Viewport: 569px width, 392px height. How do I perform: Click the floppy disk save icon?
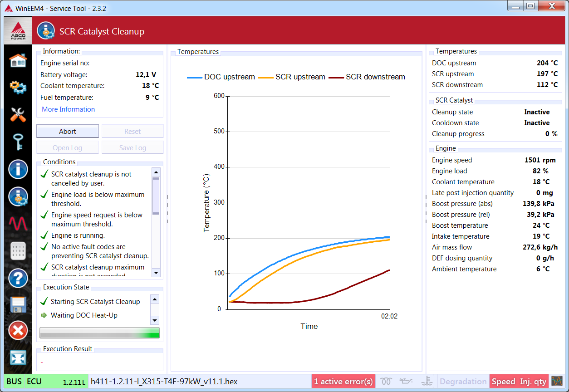pyautogui.click(x=18, y=304)
